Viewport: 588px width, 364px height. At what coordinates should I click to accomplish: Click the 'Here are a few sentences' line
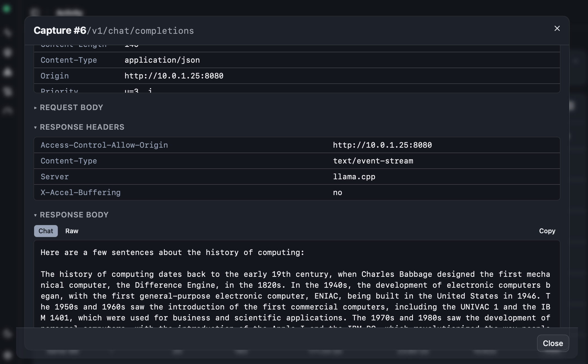click(x=172, y=252)
